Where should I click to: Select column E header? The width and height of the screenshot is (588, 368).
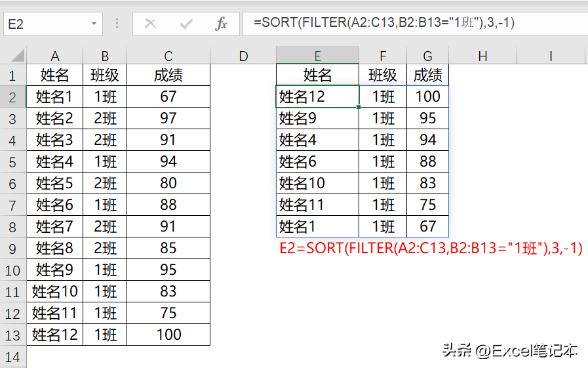(318, 56)
